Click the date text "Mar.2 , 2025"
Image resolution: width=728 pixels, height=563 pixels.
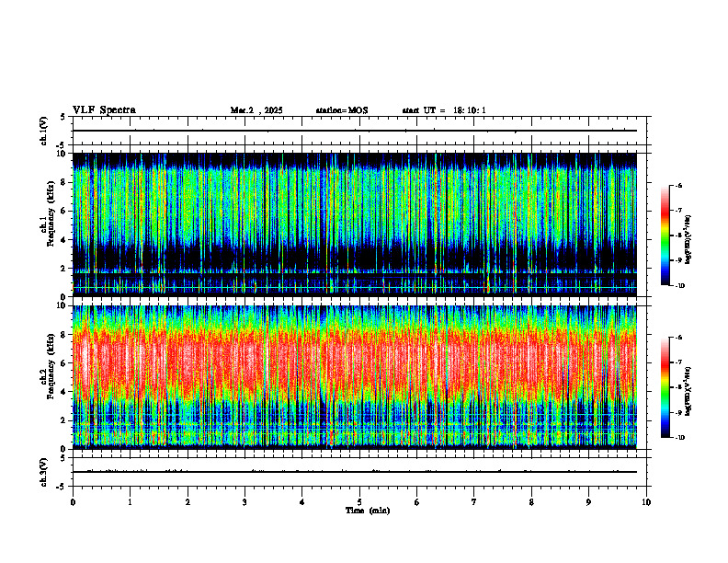[x=256, y=110]
